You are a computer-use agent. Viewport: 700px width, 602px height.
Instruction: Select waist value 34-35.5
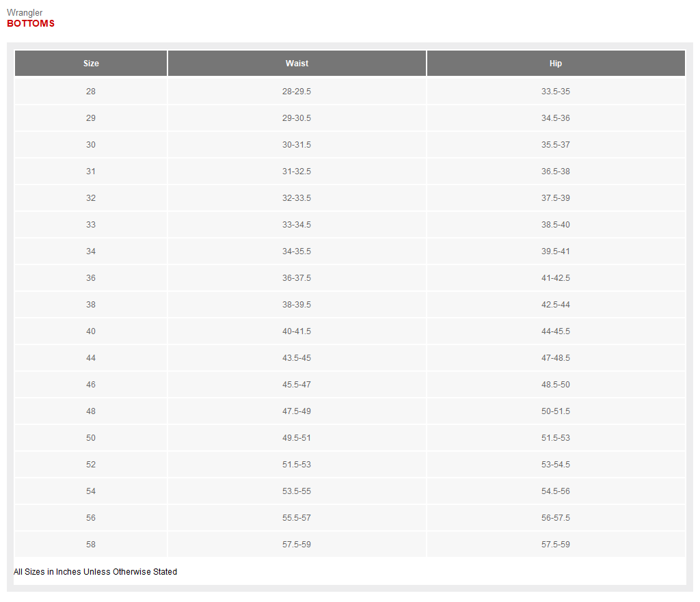click(x=297, y=251)
